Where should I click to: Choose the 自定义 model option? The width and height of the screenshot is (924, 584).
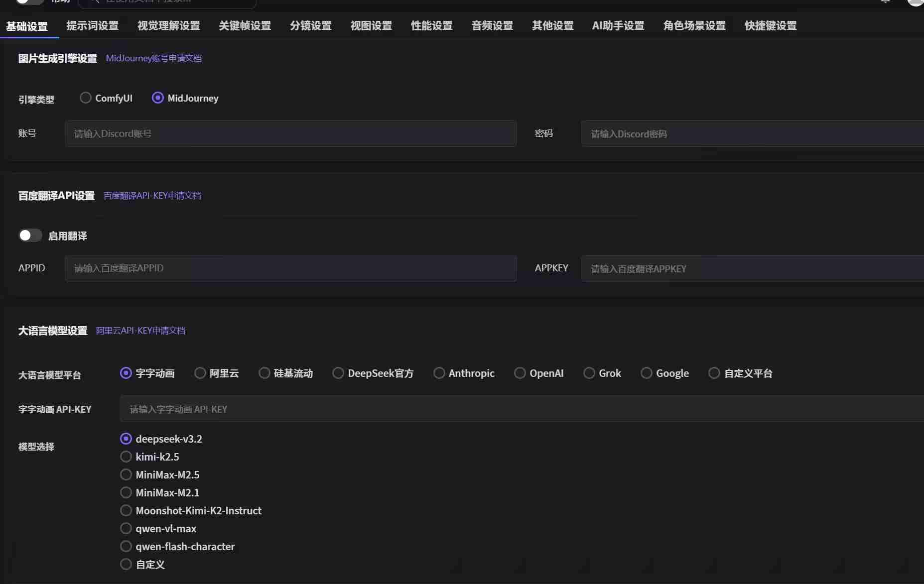click(126, 564)
